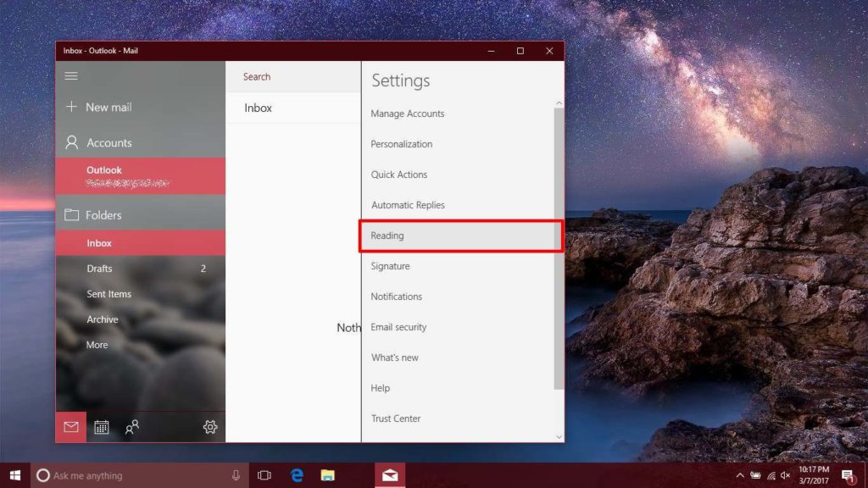Switch to the Calendar view icon
This screenshot has height=488, width=868.
click(102, 428)
